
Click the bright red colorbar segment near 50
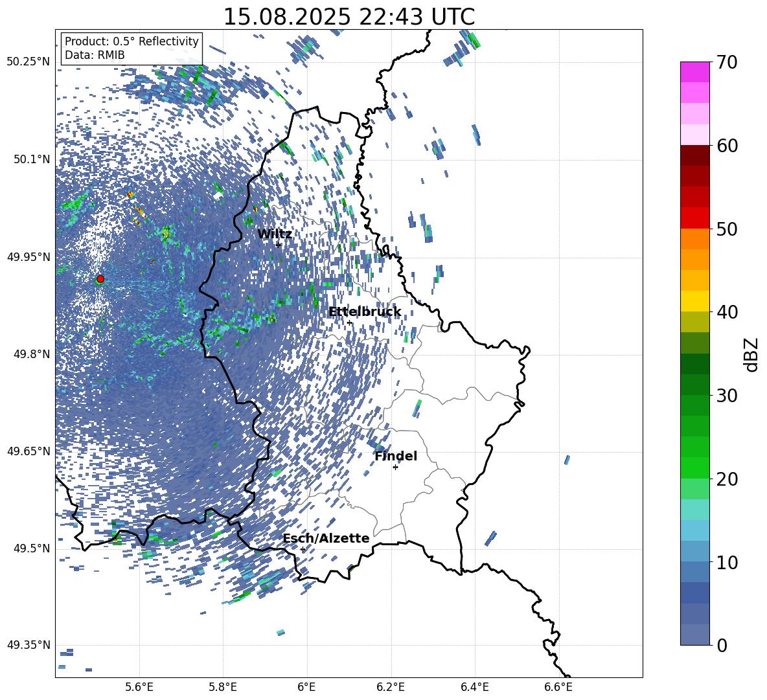(694, 218)
